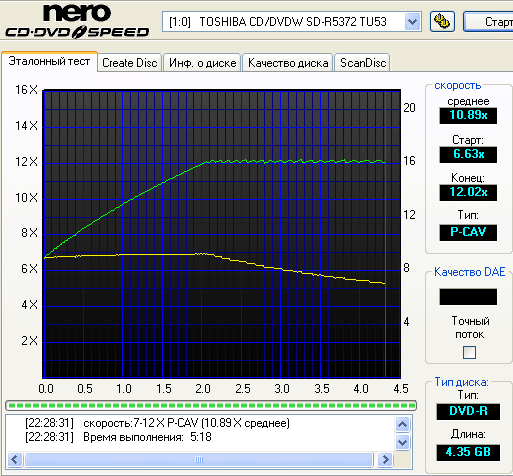Click the log scroll down arrow
Image resolution: width=513 pixels, height=476 pixels.
point(402,442)
